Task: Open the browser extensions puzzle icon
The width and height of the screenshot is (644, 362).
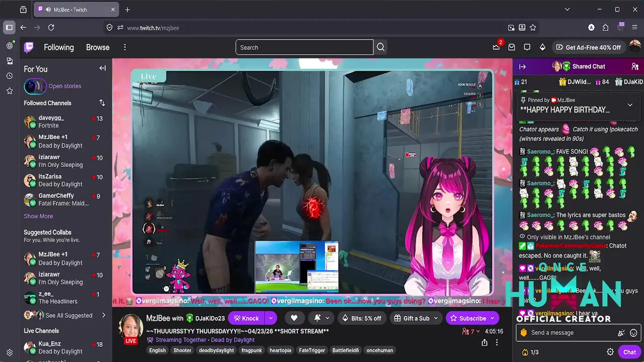Action: coord(605,28)
